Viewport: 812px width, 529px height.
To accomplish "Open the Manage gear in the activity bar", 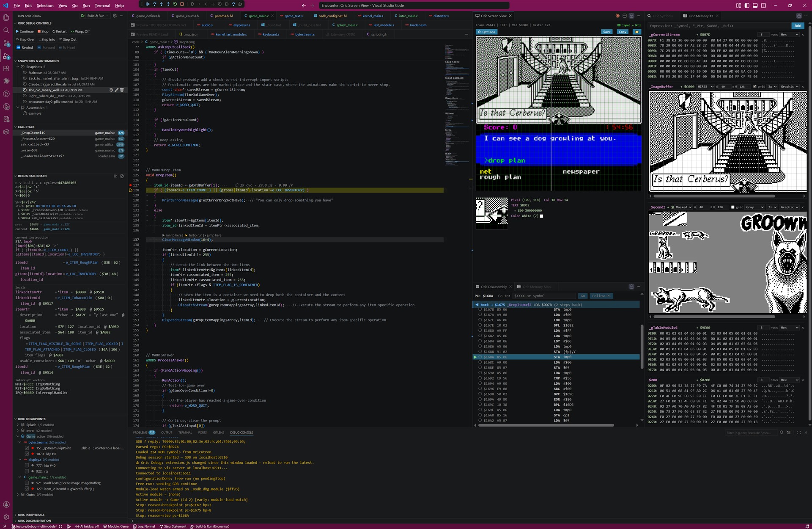I will click(6, 517).
